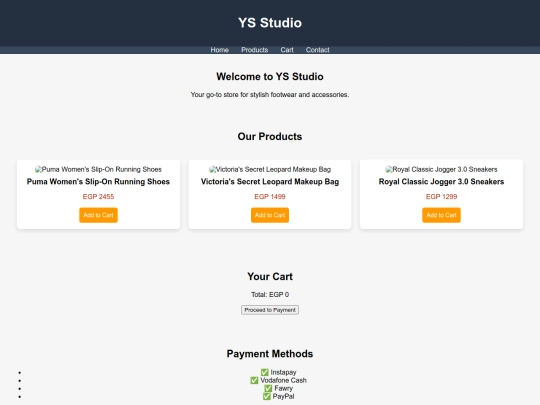Click the Total: EGP 0 text
540x405 pixels.
270,295
